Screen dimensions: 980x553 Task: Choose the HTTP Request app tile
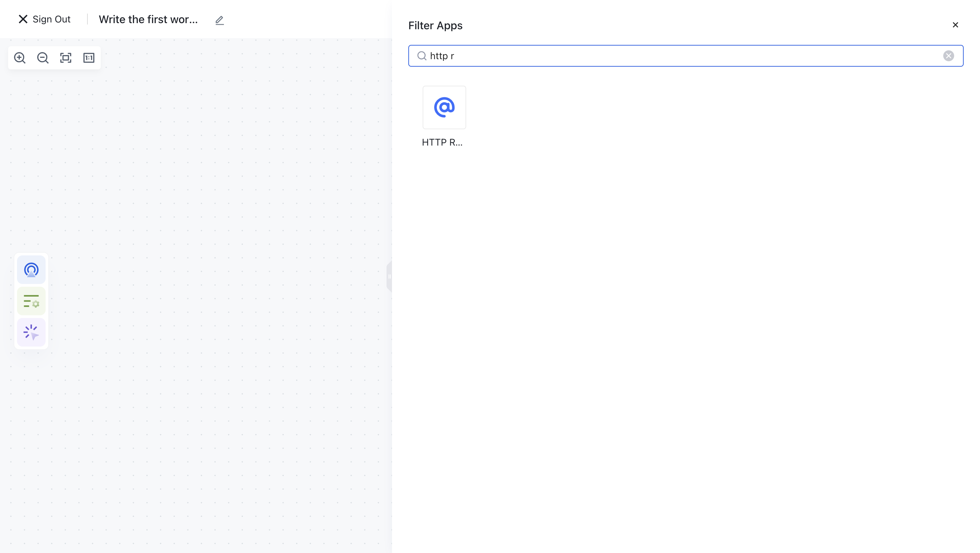click(444, 107)
